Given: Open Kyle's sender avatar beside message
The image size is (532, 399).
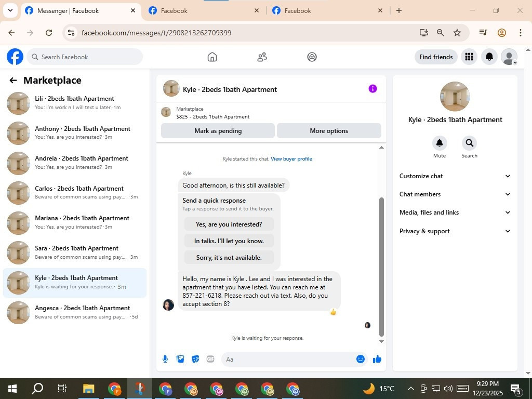Looking at the screenshot, I should [x=168, y=304].
